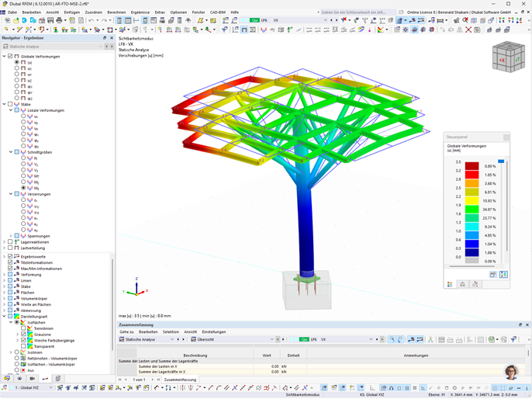The width and height of the screenshot is (532, 399).
Task: Click the Summe der Lasten in X row
Action: (322, 366)
